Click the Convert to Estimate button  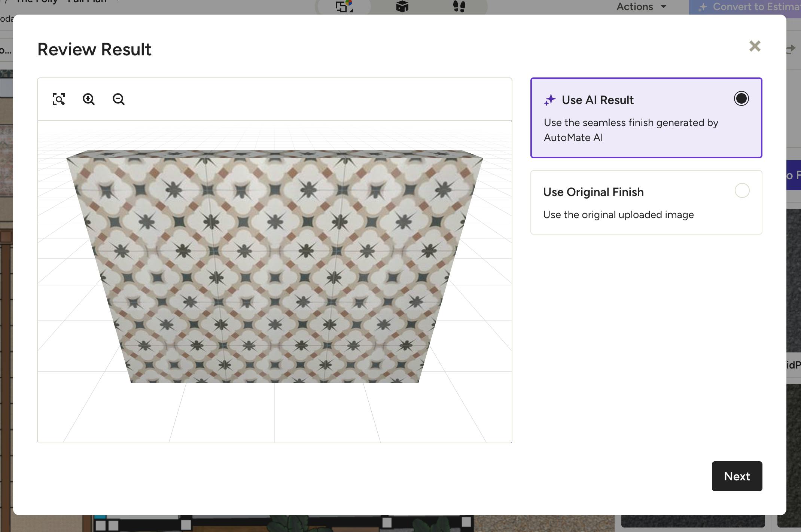point(745,7)
